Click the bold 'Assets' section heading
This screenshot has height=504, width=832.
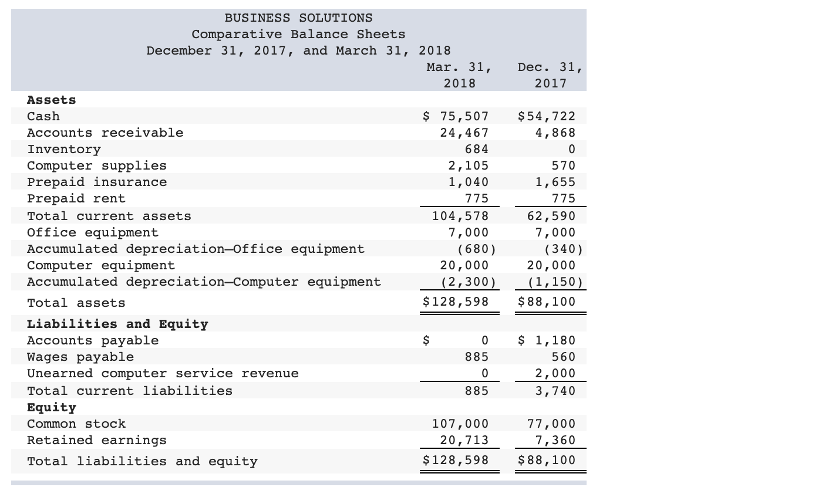[52, 100]
